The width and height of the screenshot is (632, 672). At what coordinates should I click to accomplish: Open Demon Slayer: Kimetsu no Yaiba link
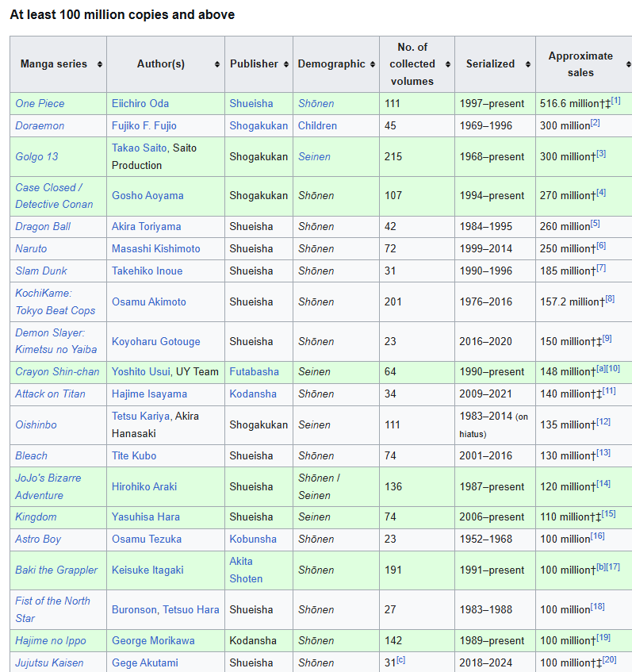click(x=56, y=342)
